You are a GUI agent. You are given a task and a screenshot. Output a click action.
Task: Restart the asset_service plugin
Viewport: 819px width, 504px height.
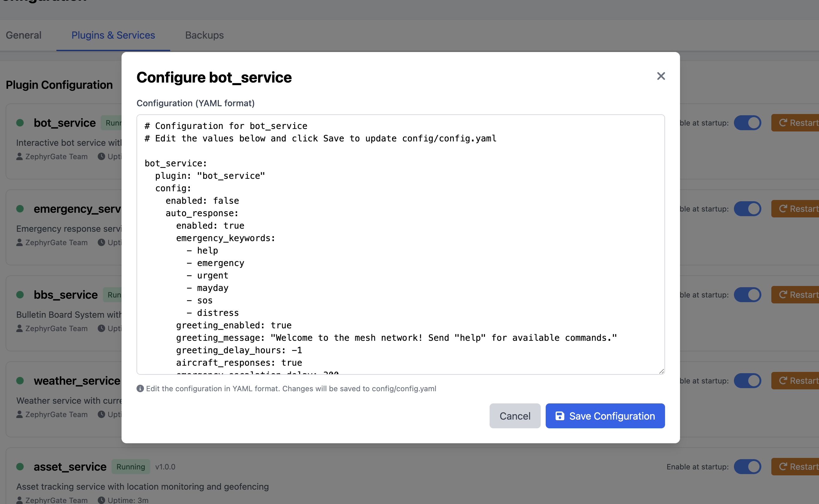804,466
